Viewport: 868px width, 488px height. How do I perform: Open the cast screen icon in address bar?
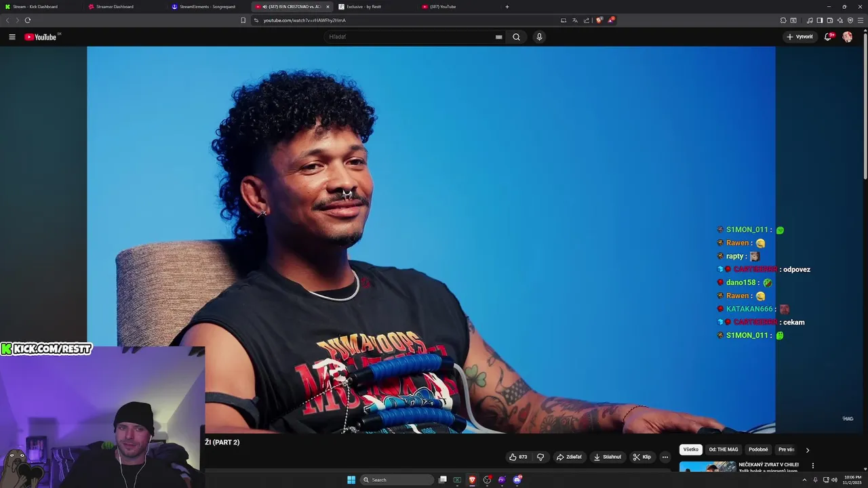(x=564, y=20)
